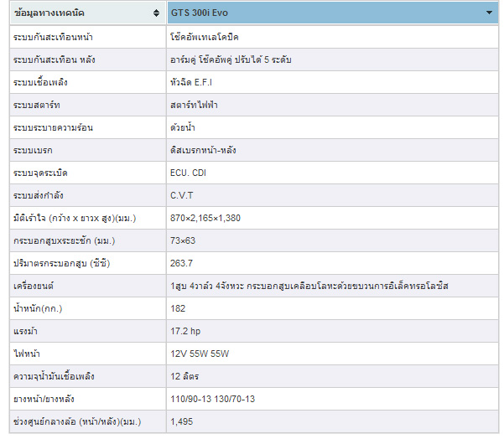Select the ECU. CDI value
Viewport: 504px width, 439px height.
[188, 173]
